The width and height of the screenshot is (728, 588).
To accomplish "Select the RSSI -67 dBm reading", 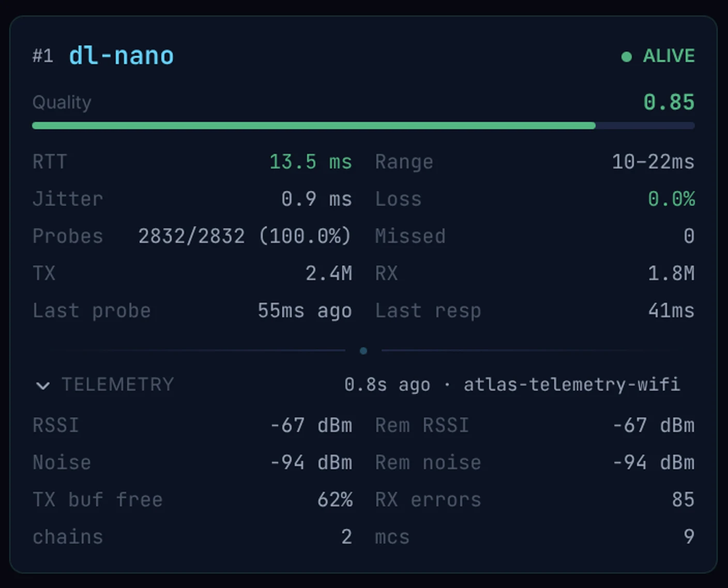I will point(311,425).
